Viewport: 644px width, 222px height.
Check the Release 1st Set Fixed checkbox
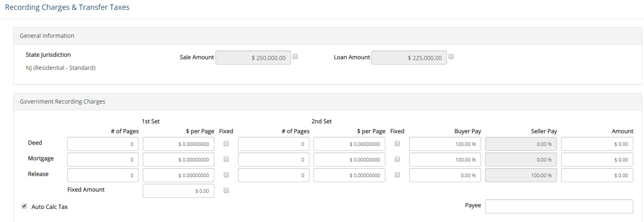[226, 175]
